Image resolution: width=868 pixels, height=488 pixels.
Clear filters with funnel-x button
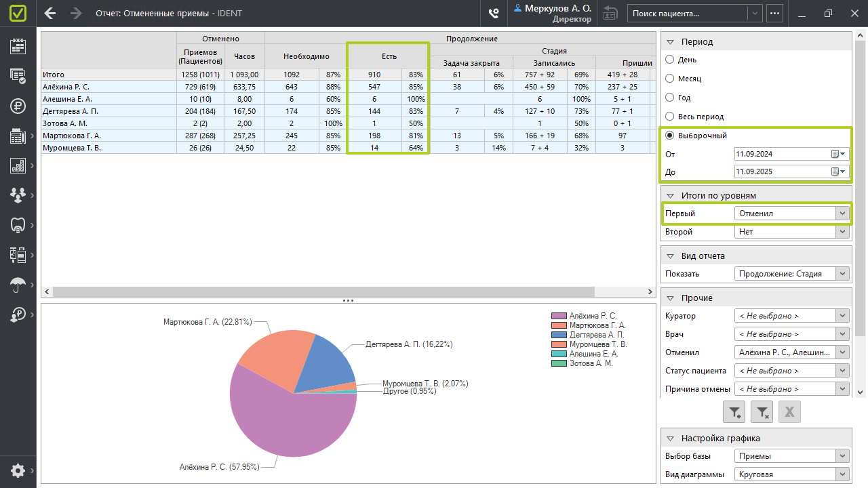[762, 411]
